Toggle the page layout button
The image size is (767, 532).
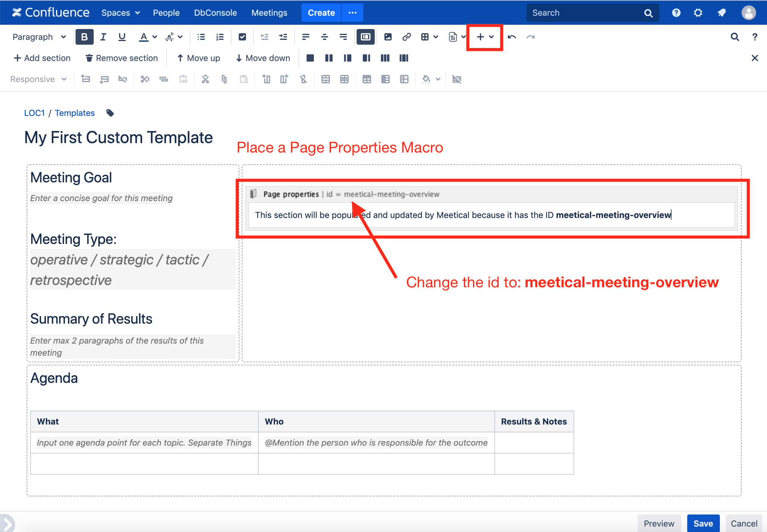(x=365, y=37)
